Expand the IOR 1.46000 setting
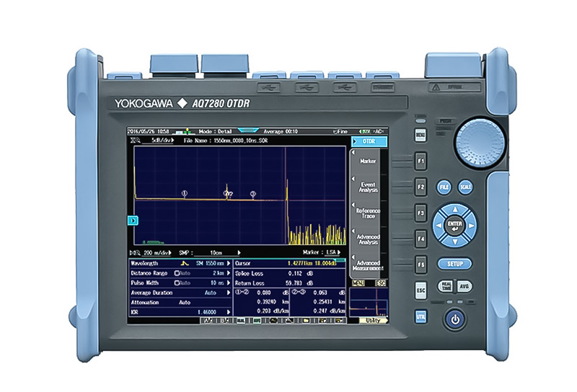This screenshot has width=577, height=392. 180,312
